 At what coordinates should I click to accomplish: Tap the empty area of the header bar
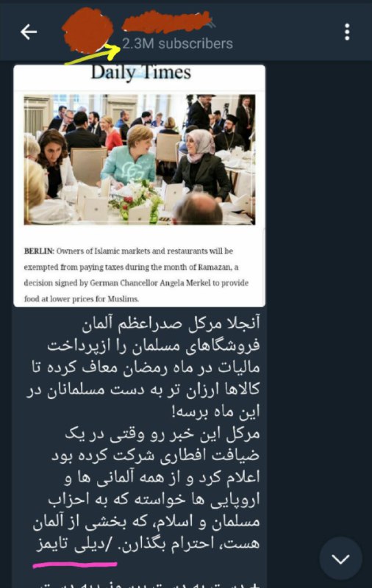pyautogui.click(x=285, y=32)
